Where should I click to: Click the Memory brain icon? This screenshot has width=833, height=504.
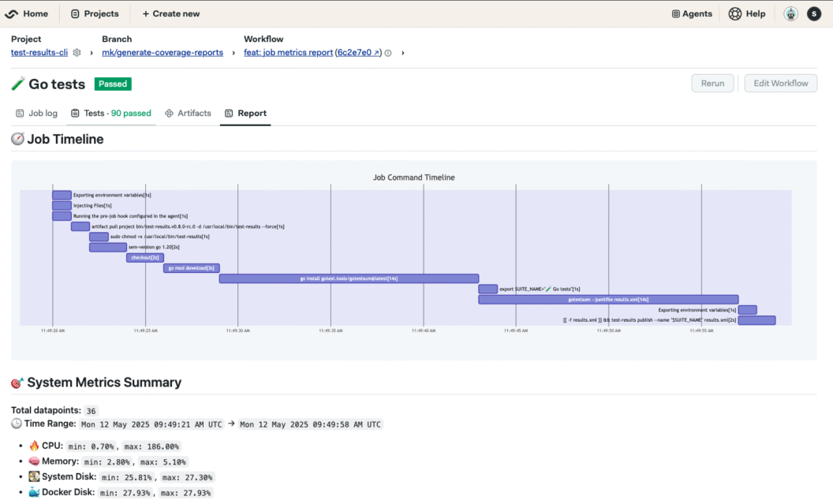[x=34, y=461]
